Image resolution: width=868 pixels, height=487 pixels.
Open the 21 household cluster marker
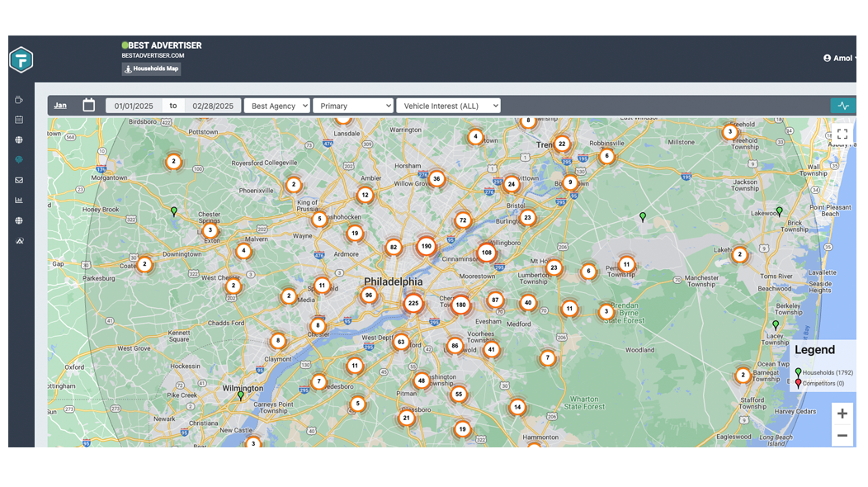[x=406, y=418]
